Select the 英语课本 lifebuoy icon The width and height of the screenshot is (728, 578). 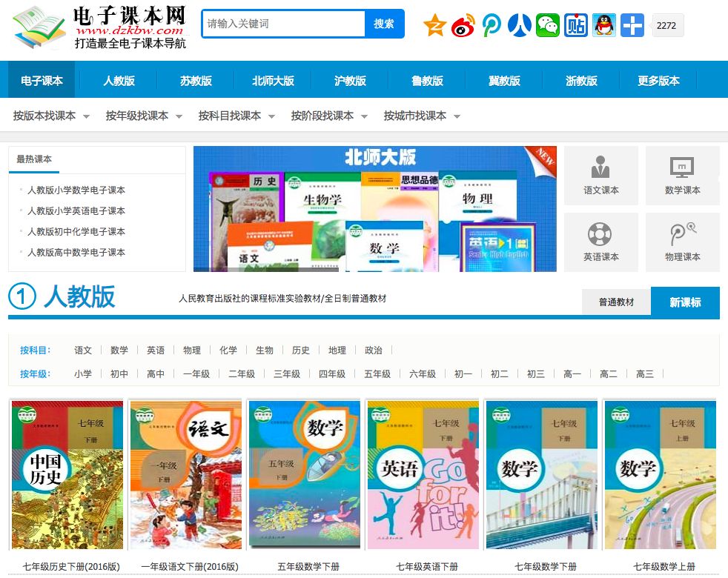(600, 242)
